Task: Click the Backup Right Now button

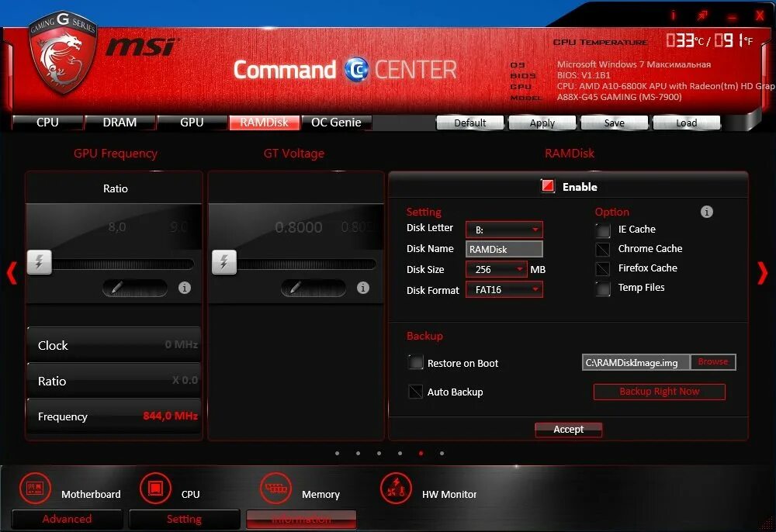Action: (660, 392)
